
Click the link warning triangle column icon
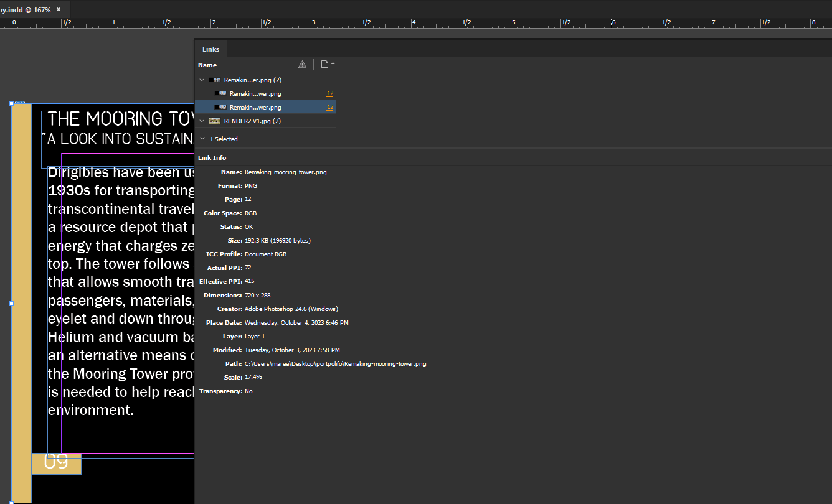point(302,64)
